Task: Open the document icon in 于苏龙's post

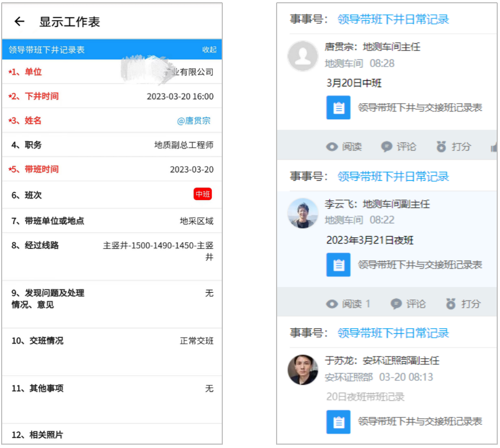Action: point(338,421)
